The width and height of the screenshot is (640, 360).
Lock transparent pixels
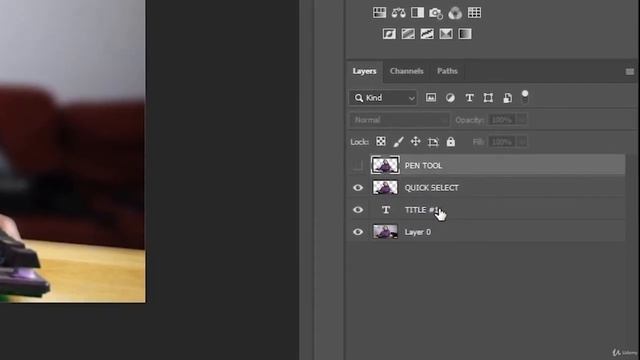381,142
